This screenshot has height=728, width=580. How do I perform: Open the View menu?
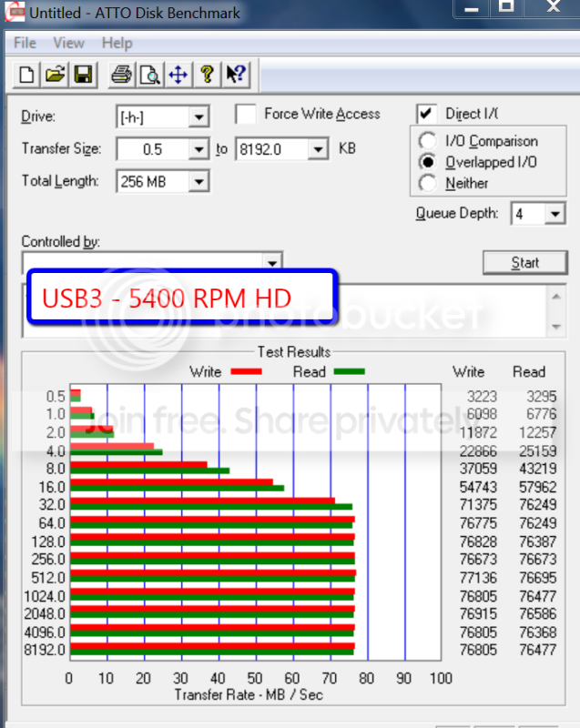click(x=68, y=43)
